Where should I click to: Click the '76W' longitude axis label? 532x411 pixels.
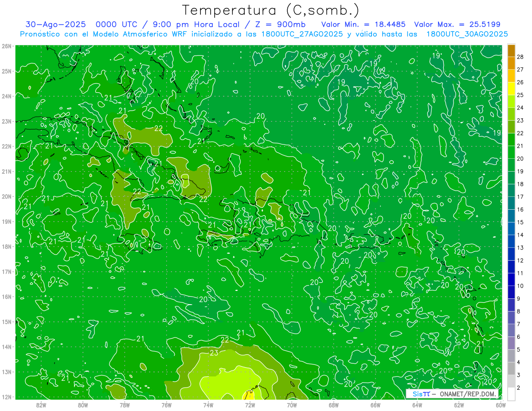coord(167,405)
